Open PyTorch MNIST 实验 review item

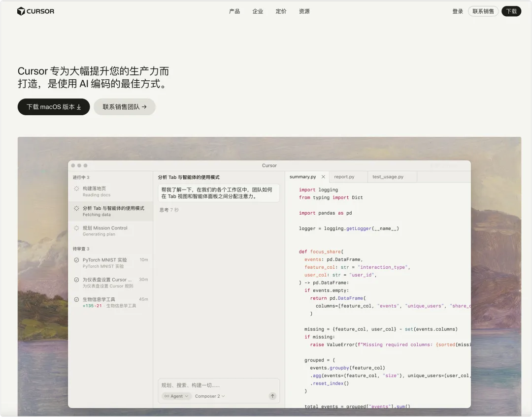coord(111,263)
